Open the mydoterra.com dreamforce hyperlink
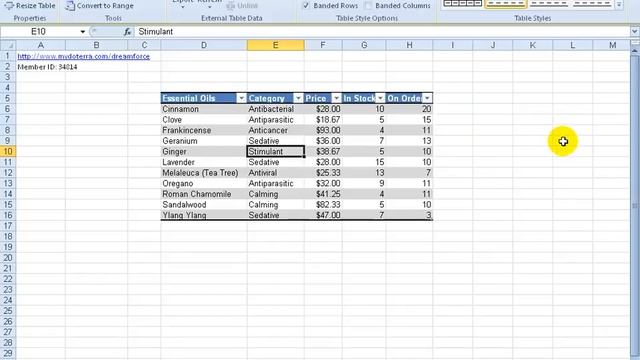This screenshot has height=360, width=640. (x=84, y=56)
